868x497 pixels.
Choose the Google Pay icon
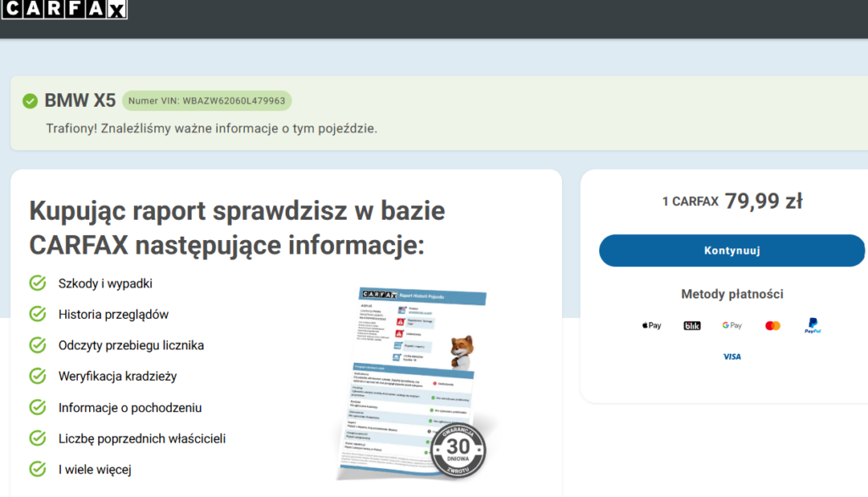[732, 326]
